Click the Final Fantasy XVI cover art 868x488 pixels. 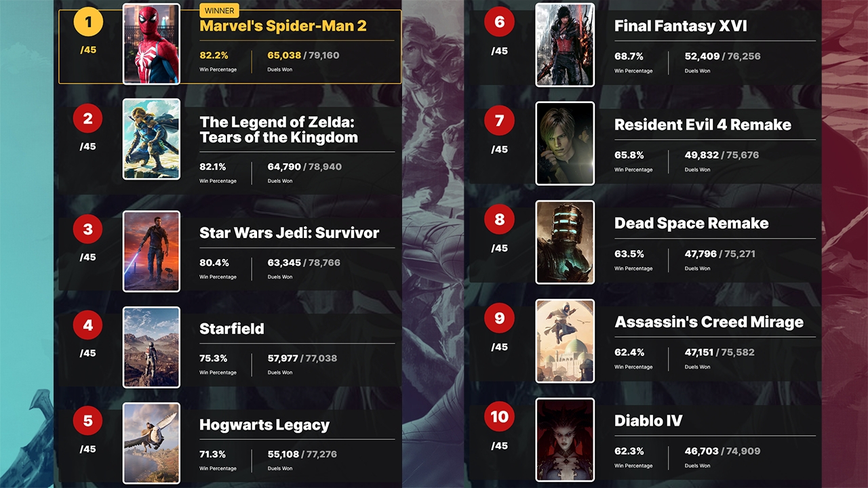point(565,45)
